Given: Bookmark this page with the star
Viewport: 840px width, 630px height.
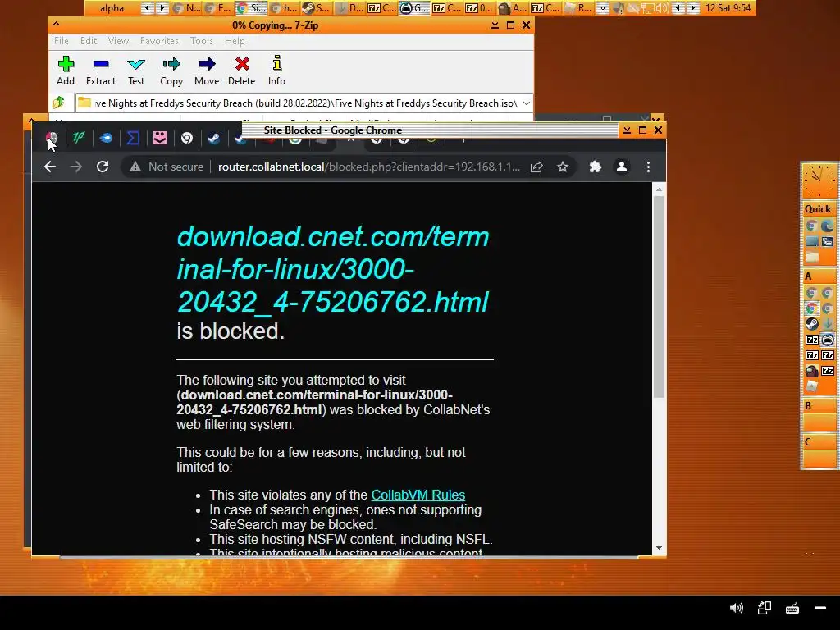Looking at the screenshot, I should pyautogui.click(x=563, y=167).
